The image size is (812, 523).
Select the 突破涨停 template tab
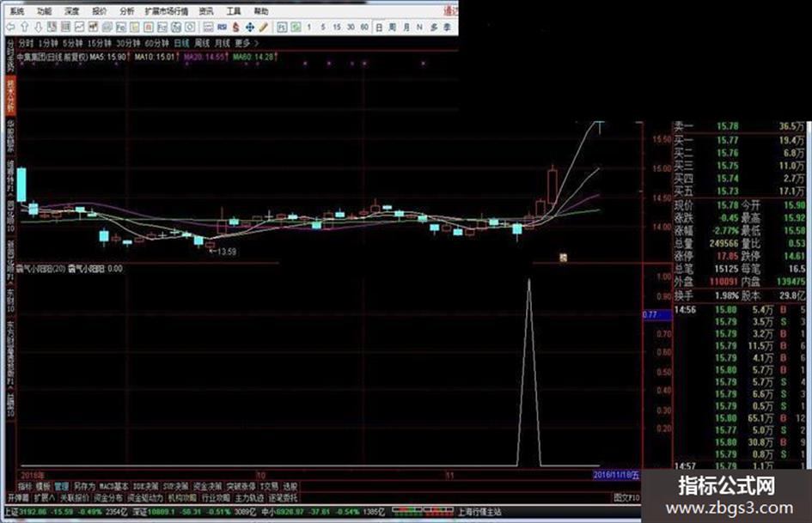point(241,486)
